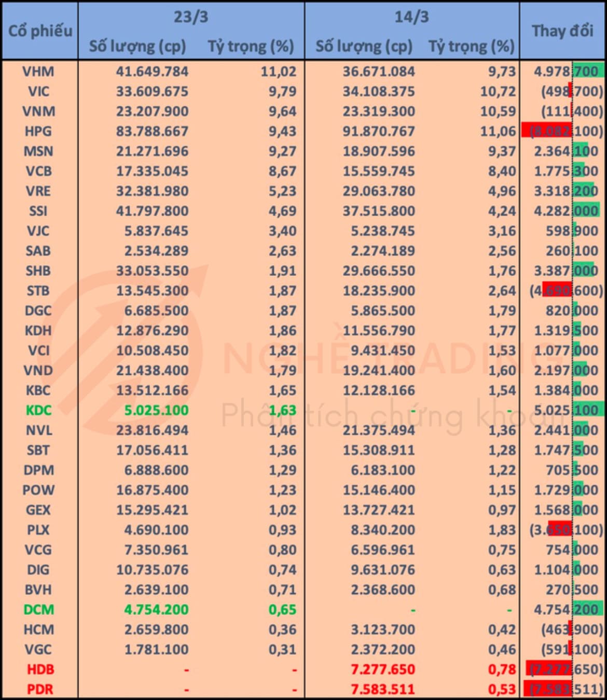607x700 pixels.
Task: Click VGC change value (591.100)
Action: 572,650
